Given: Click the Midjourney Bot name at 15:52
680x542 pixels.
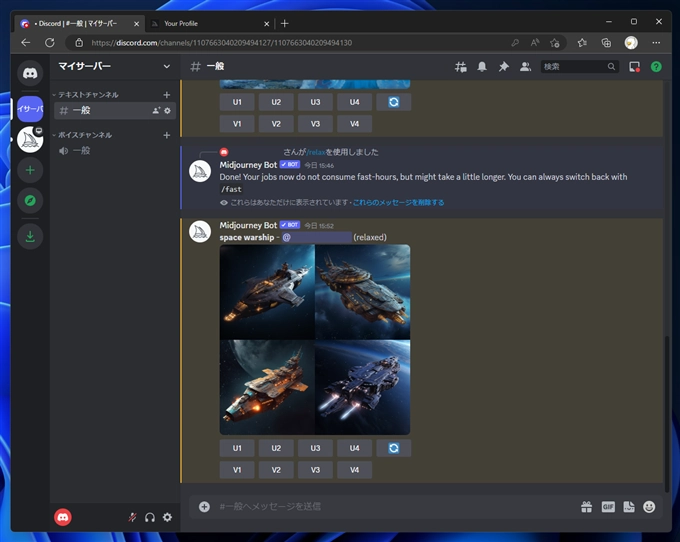Looking at the screenshot, I should 248,225.
